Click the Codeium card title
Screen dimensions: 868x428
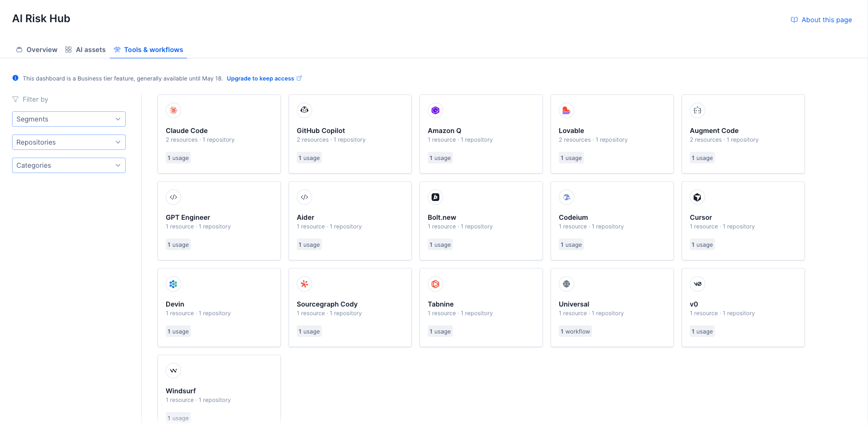coord(573,217)
